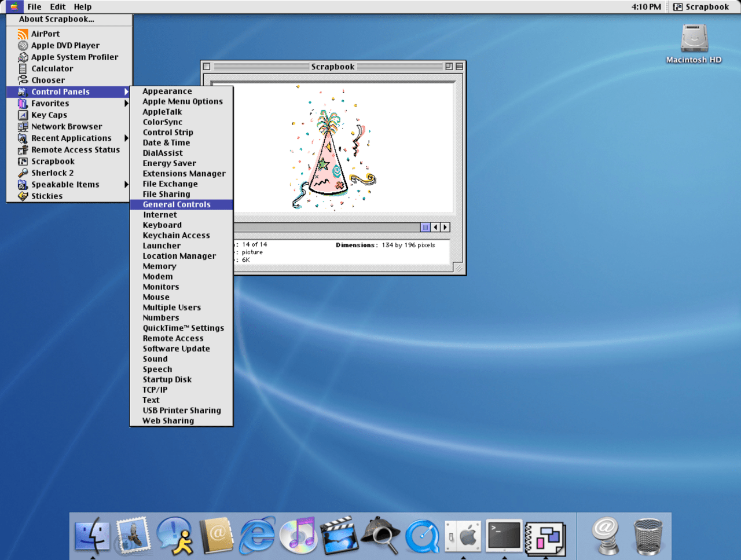This screenshot has width=741, height=560.
Task: Open the Apple DVD Player item
Action: 65,45
